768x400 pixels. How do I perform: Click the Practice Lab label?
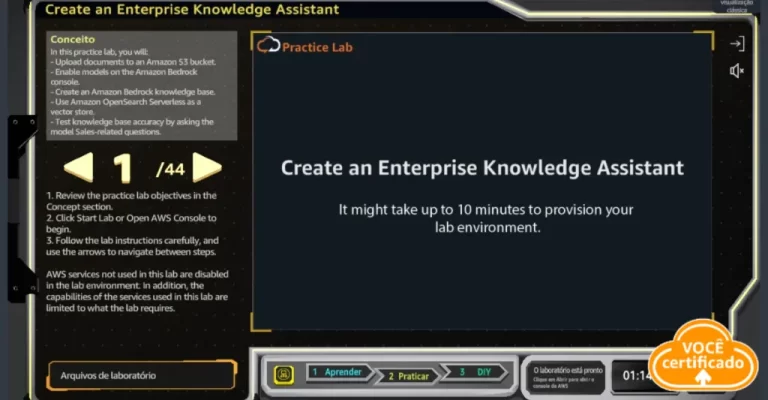point(317,47)
